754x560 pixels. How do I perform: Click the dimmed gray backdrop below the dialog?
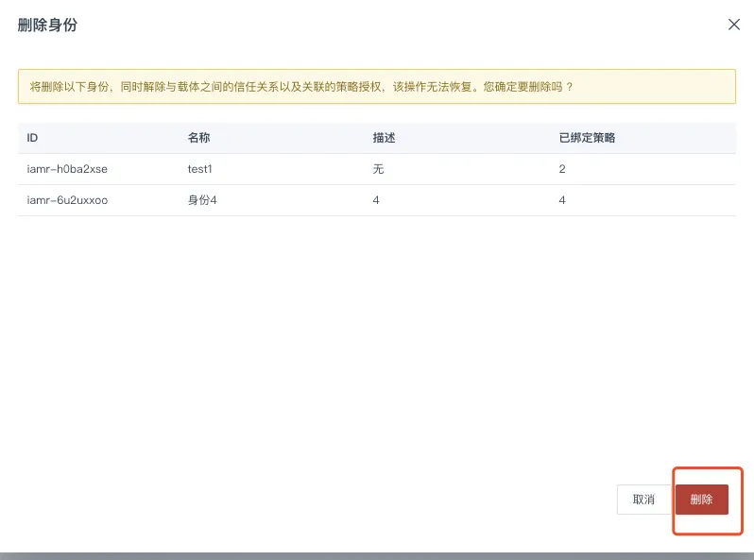[377, 555]
